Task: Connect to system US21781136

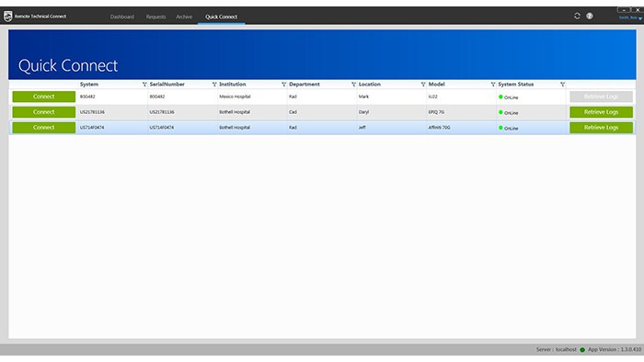Action: 44,112
